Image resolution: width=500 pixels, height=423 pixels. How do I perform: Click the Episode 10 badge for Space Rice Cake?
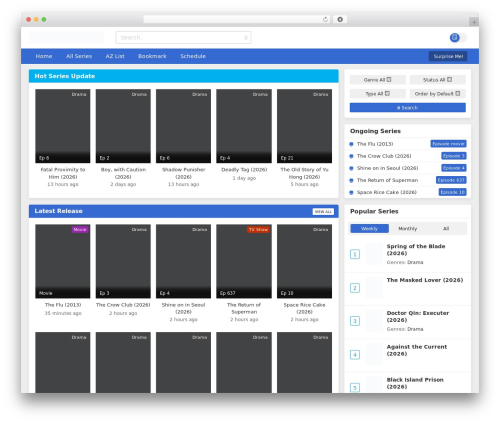pyautogui.click(x=452, y=192)
